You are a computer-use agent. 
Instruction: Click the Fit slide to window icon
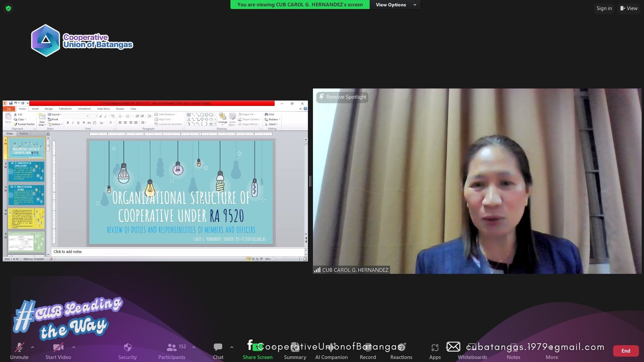(305, 259)
